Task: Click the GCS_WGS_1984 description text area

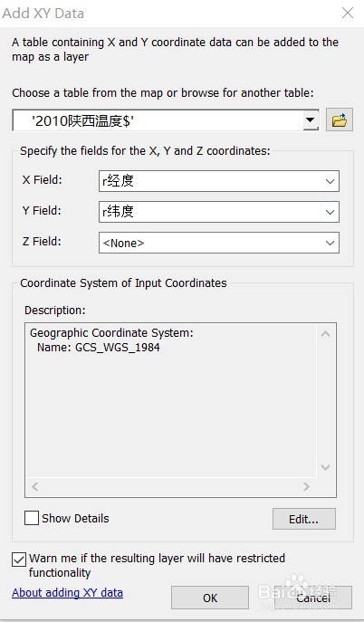Action: point(171,401)
